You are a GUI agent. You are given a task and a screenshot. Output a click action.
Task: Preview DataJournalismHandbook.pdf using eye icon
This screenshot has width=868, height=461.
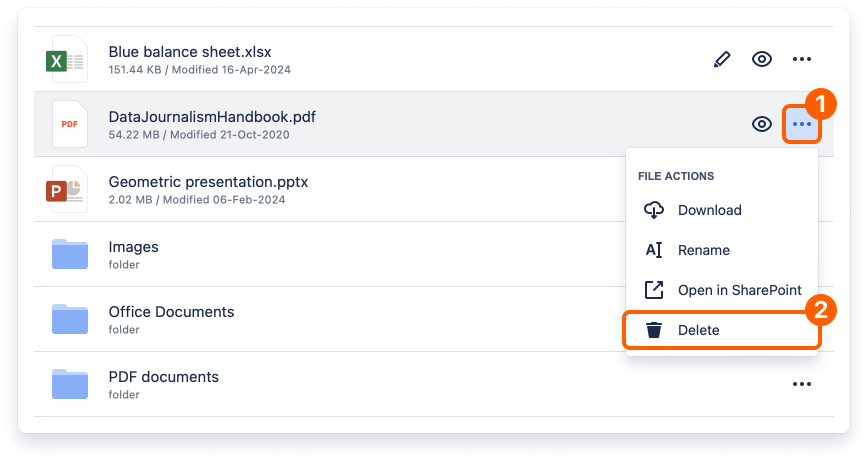click(x=762, y=124)
